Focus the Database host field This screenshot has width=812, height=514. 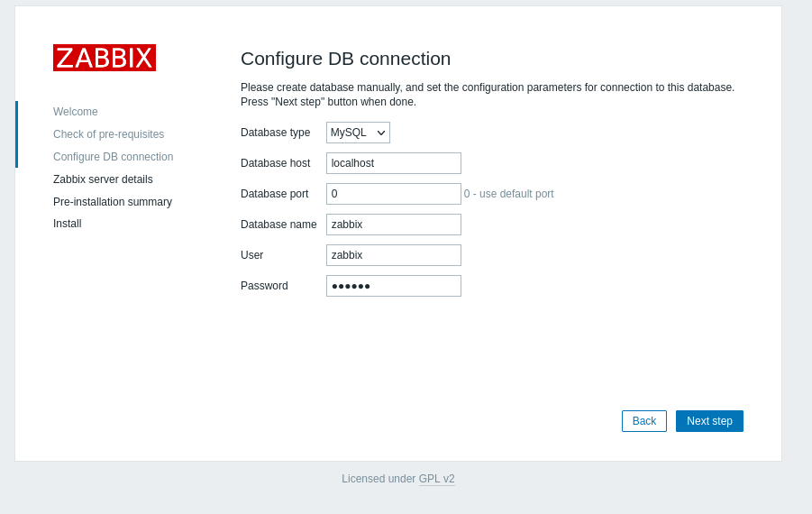[394, 163]
